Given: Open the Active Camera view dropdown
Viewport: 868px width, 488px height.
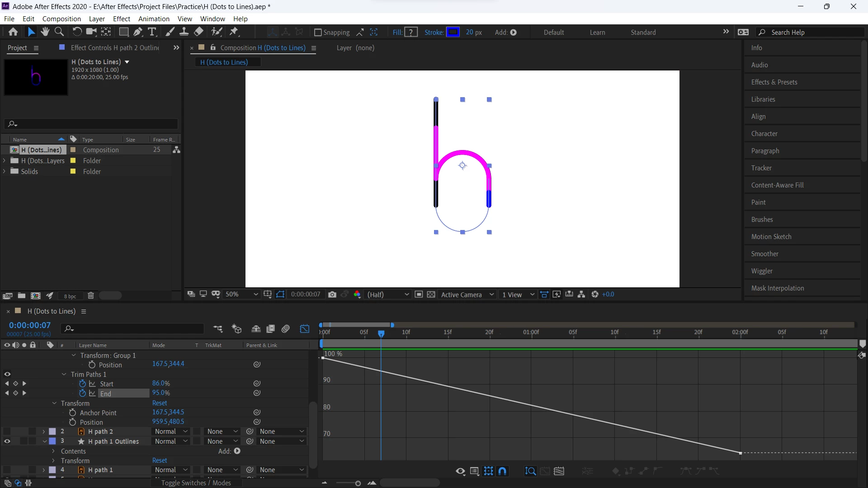Looking at the screenshot, I should coord(467,295).
